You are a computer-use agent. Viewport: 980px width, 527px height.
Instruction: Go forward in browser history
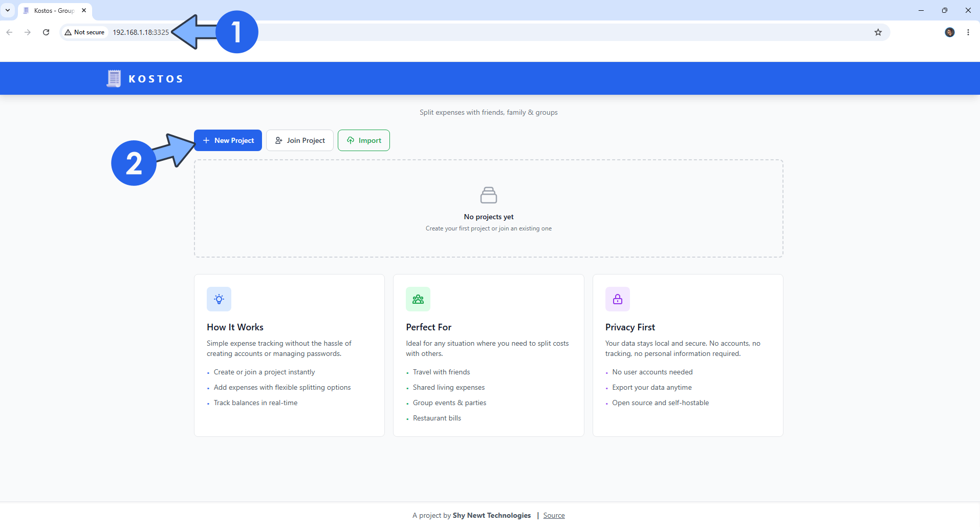[28, 32]
